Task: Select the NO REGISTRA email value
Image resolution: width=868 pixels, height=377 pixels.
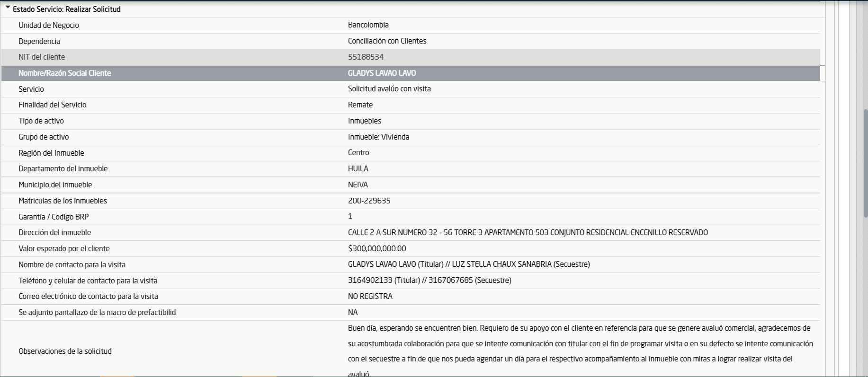Action: point(370,297)
